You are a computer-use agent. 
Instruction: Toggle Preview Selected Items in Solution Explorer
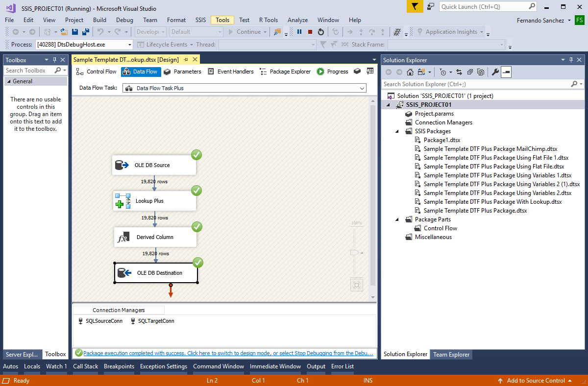[x=506, y=72]
